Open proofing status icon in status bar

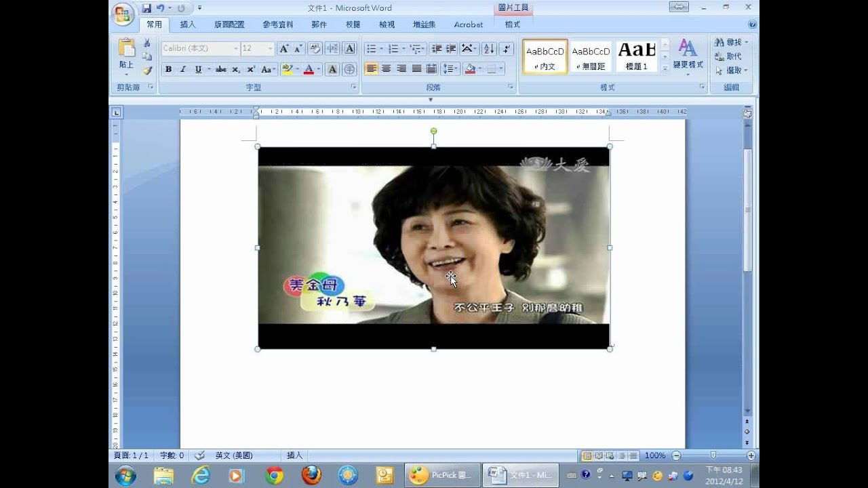(199, 455)
